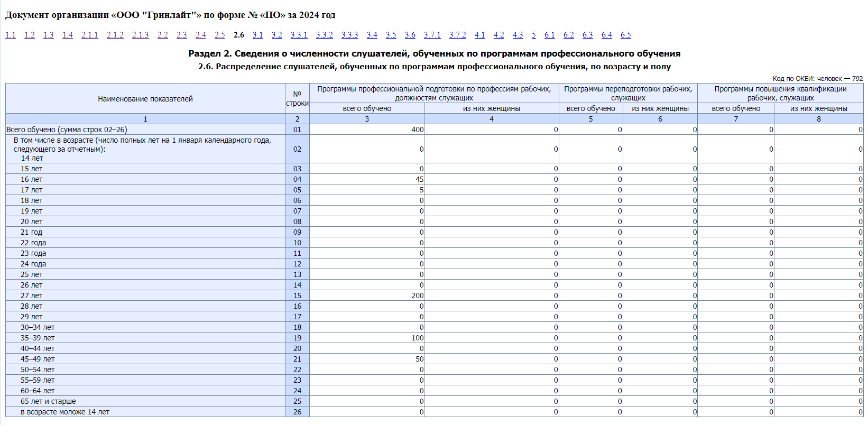Screen dimensions: 868x425
Task: Select the '40–44 лет' row label
Action: (38, 348)
